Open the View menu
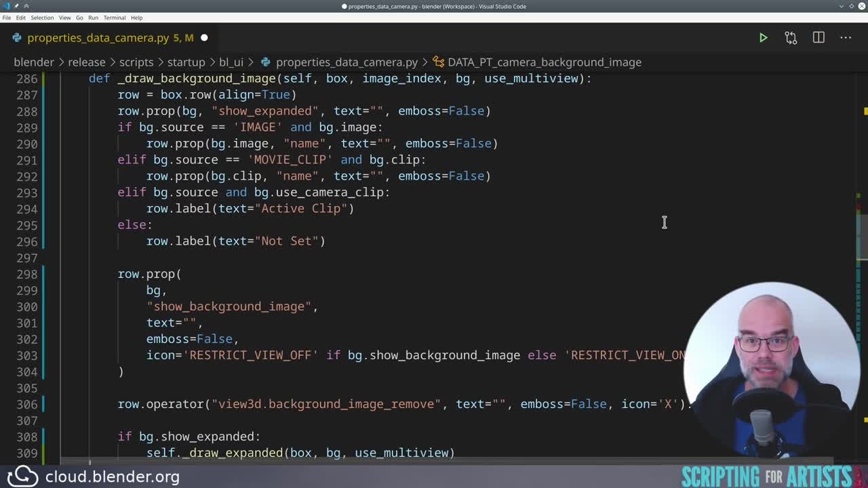The height and width of the screenshot is (488, 868). point(65,18)
